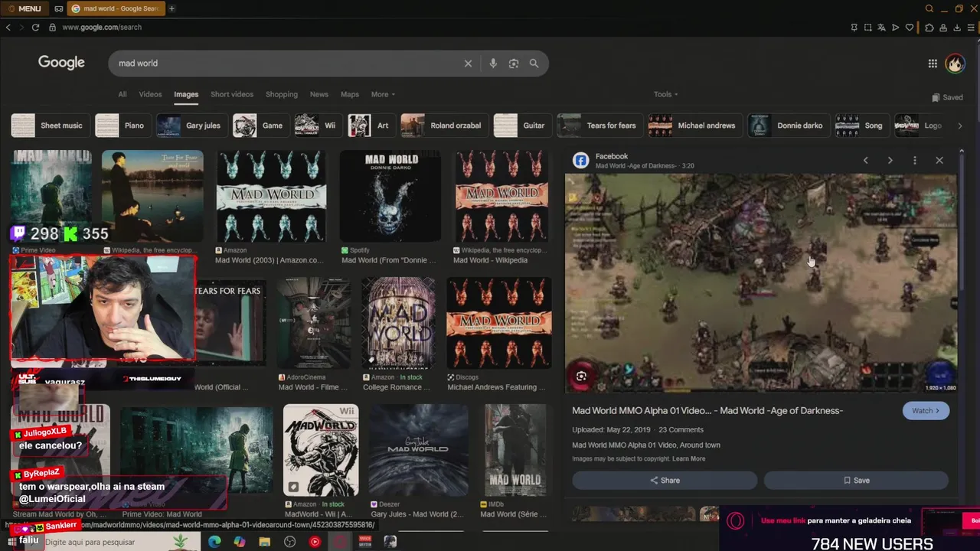The image size is (980, 551).
Task: Open YouTube Music from taskbar
Action: pos(315,542)
